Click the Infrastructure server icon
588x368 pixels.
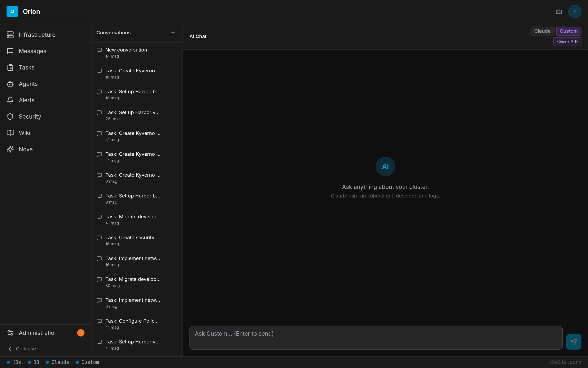tap(10, 35)
